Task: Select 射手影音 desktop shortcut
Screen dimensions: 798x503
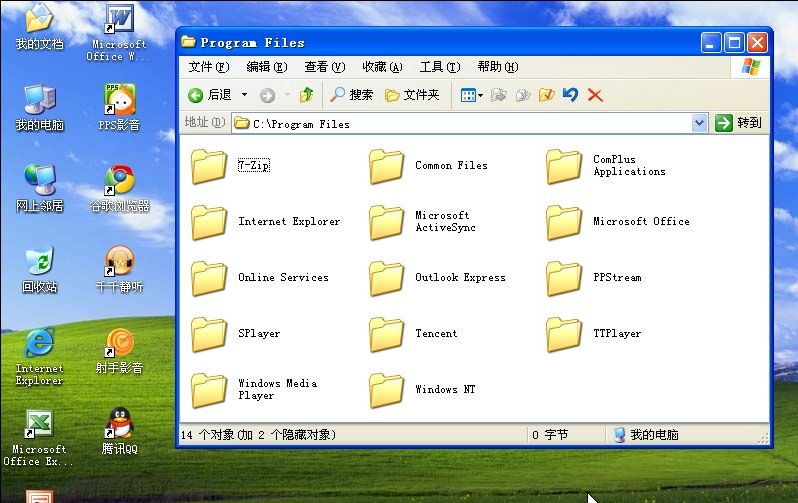Action: pyautogui.click(x=119, y=350)
